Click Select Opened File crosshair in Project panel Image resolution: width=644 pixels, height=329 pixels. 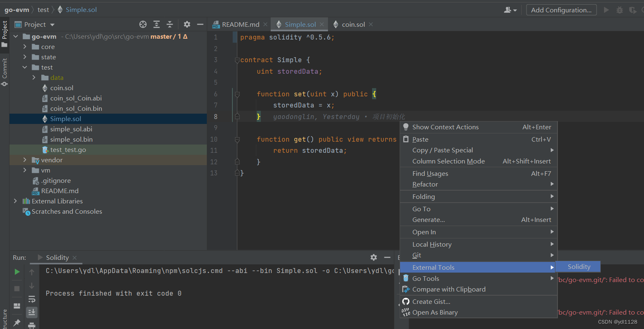click(143, 24)
